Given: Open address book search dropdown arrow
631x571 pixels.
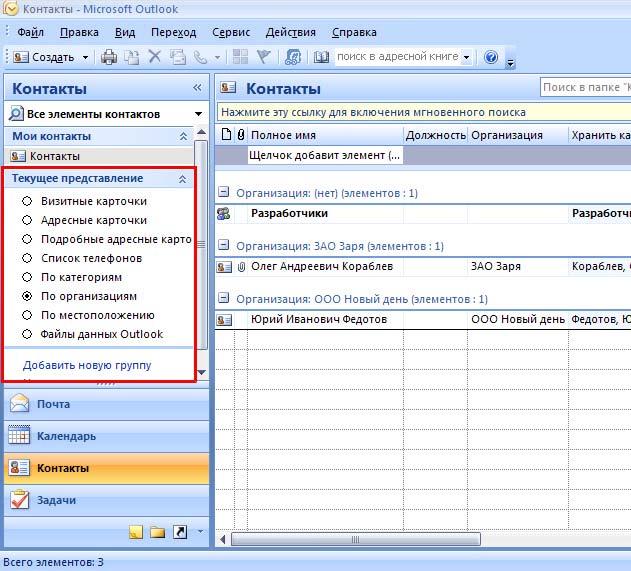Looking at the screenshot, I should coord(466,58).
